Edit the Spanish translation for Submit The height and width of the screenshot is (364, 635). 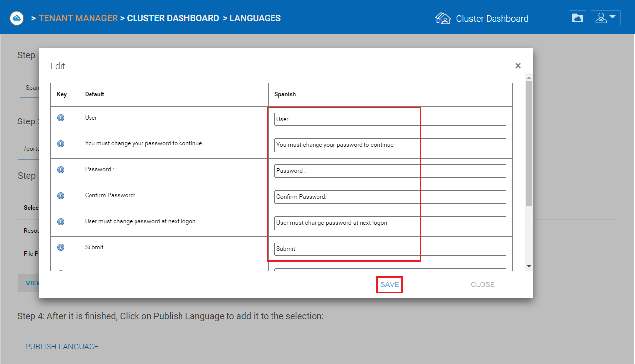pyautogui.click(x=390, y=249)
